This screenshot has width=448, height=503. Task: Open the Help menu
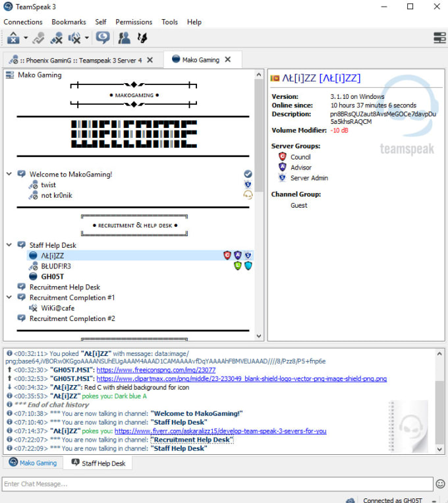[194, 22]
